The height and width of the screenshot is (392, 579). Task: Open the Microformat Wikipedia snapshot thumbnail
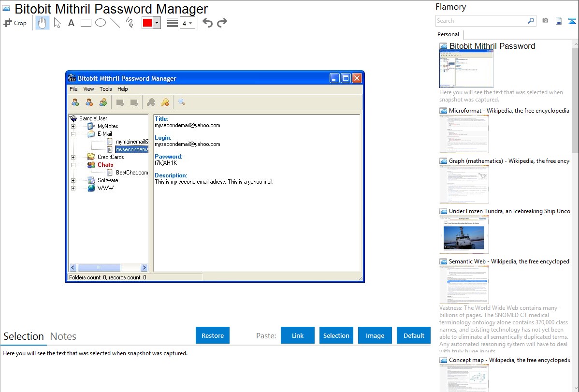pyautogui.click(x=464, y=134)
